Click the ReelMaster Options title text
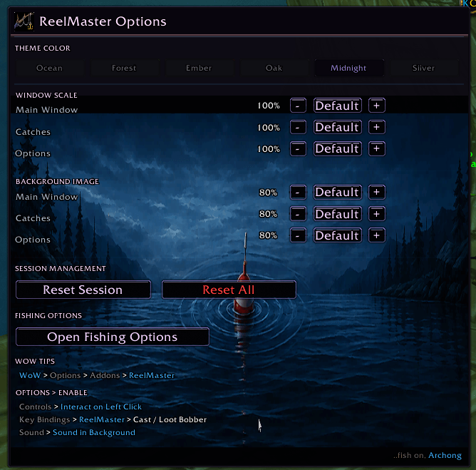The height and width of the screenshot is (470, 476). pos(103,21)
